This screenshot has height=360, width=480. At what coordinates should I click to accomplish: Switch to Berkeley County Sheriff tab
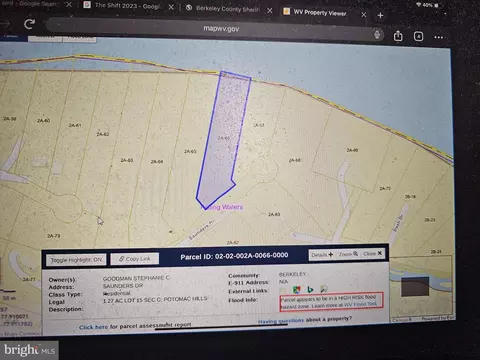click(x=227, y=9)
